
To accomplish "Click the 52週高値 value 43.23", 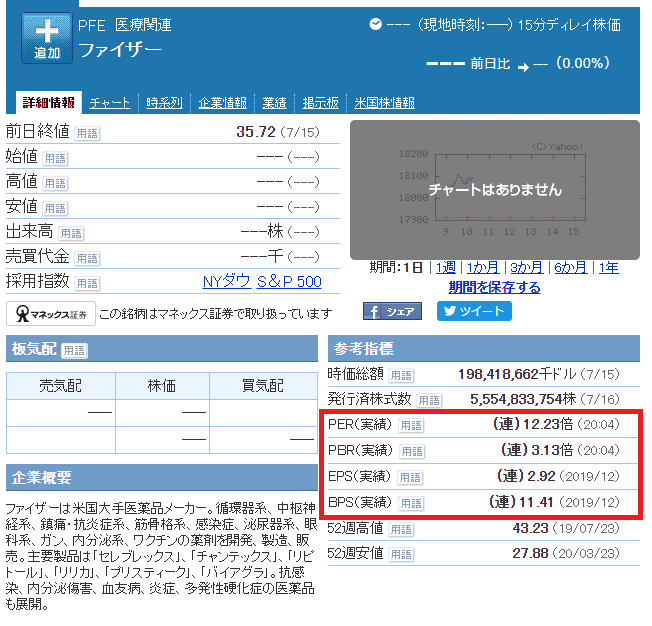I will [530, 528].
